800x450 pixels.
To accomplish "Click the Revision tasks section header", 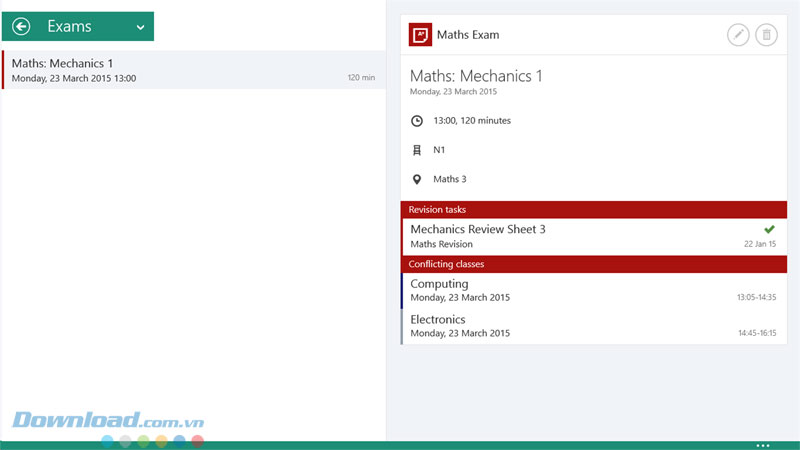I will coord(594,210).
